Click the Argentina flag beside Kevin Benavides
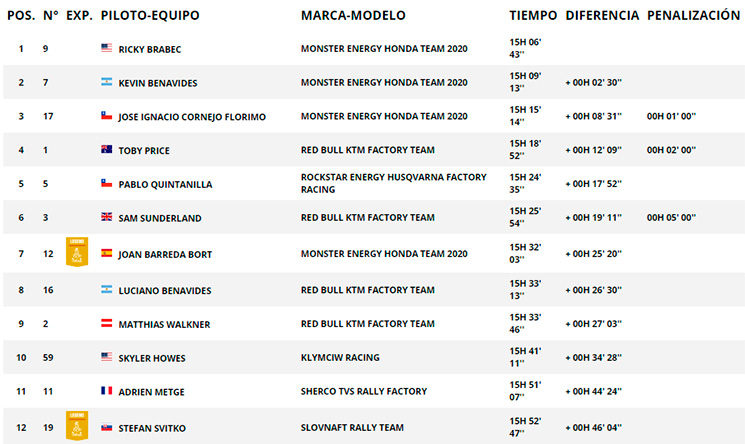The image size is (745, 444). coord(106,82)
